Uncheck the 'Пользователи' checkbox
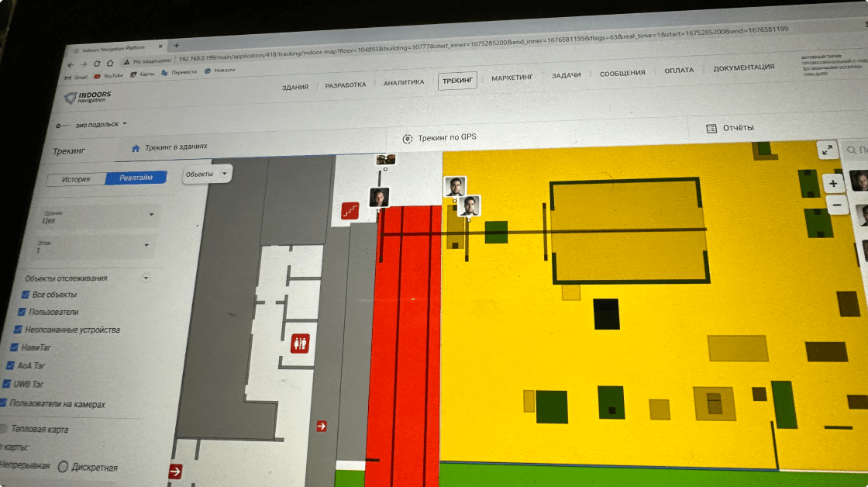 (x=22, y=312)
